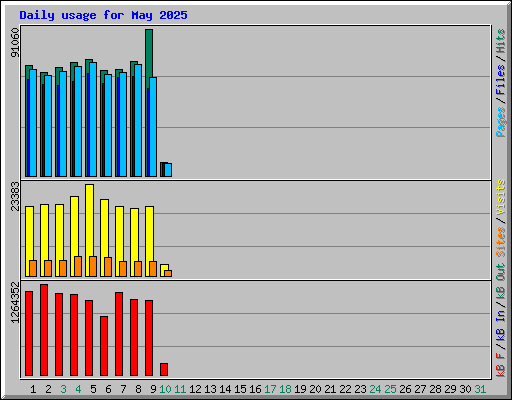Click the title "Daily usage for May 2025"
The width and height of the screenshot is (512, 400).
point(103,15)
